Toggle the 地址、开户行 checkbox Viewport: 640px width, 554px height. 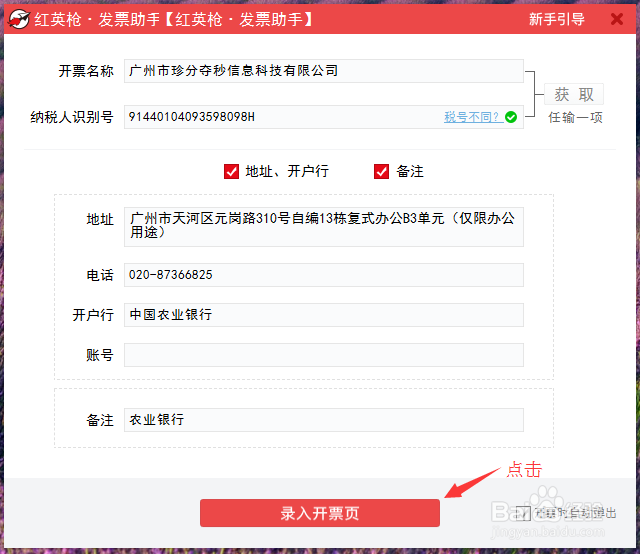pyautogui.click(x=231, y=171)
